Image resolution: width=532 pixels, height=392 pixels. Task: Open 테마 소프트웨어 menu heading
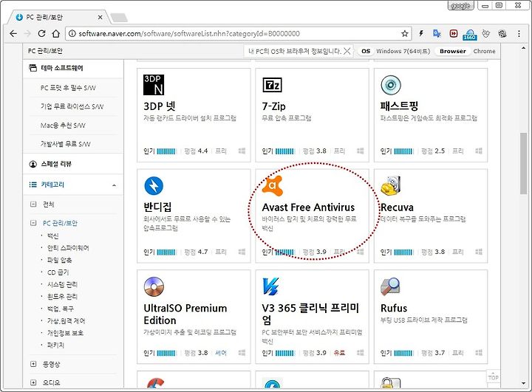[x=62, y=68]
